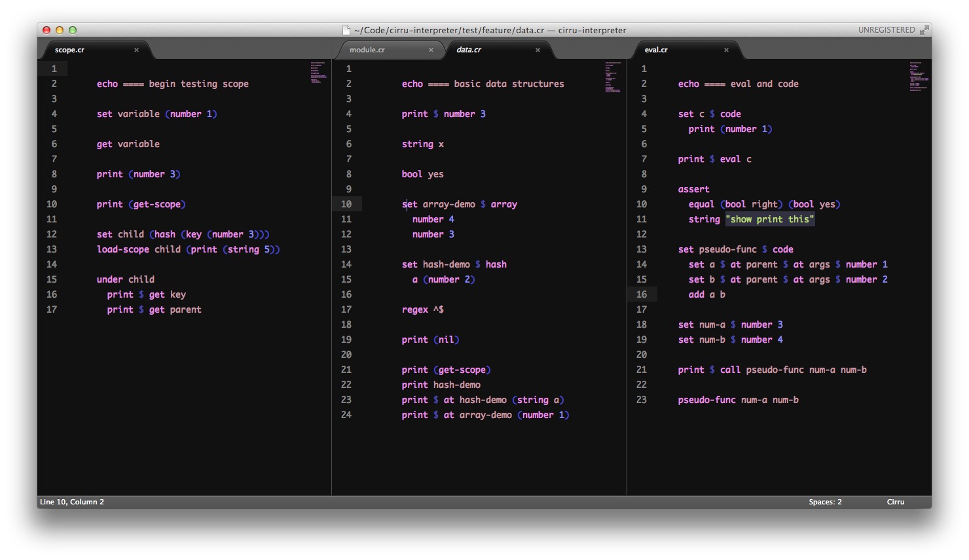Image resolution: width=969 pixels, height=560 pixels.
Task: Close the module.cr tab
Action: point(431,50)
